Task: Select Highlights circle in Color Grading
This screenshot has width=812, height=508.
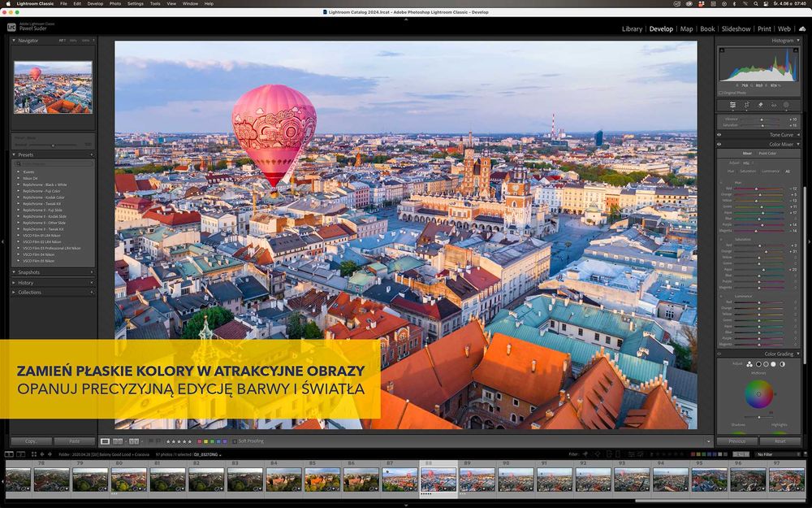Action: click(x=773, y=364)
